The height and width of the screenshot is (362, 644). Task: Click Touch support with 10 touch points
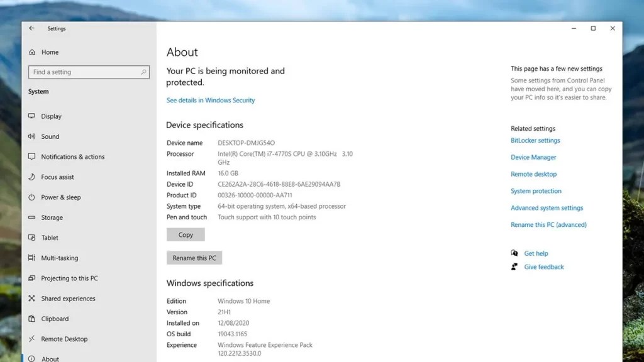point(267,217)
